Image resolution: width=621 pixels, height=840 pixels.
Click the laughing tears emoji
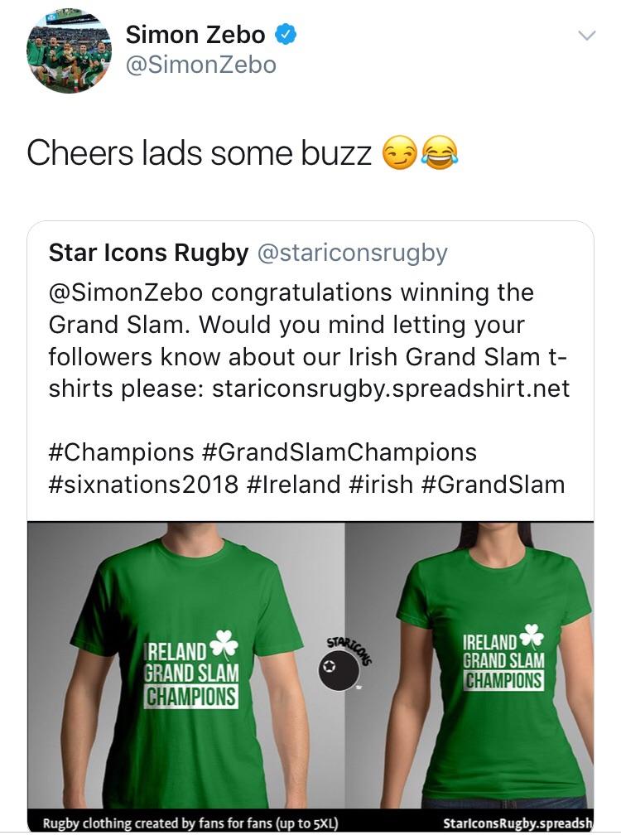(440, 154)
